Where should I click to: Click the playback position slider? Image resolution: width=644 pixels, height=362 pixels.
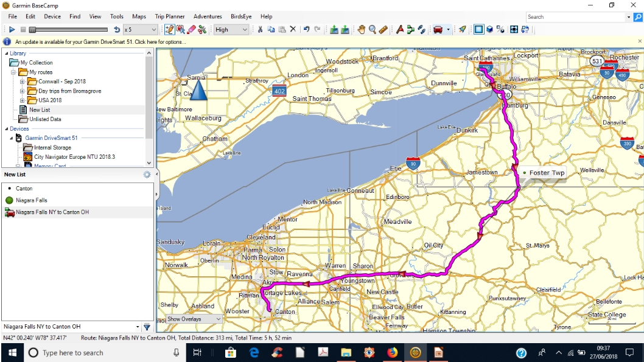tap(68, 29)
